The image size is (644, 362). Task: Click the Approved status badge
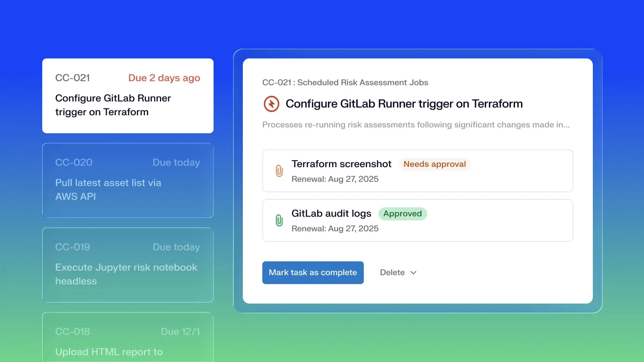tap(402, 214)
